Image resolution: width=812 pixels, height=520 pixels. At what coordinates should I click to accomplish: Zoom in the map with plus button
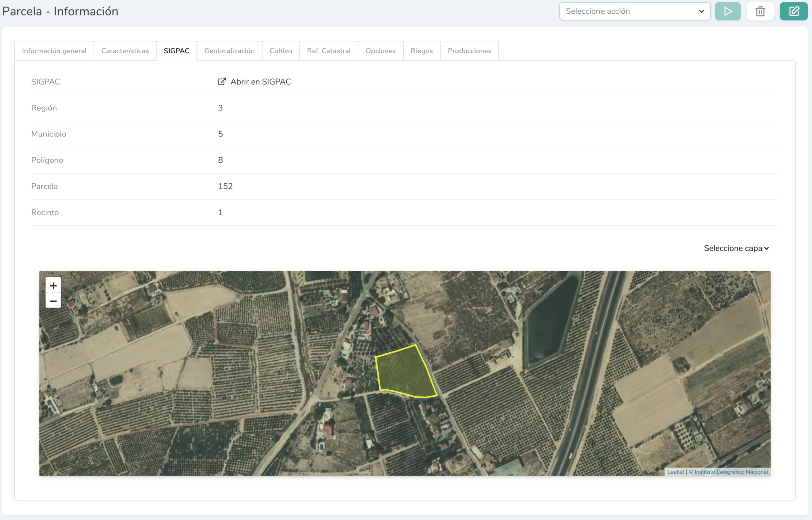tap(53, 286)
